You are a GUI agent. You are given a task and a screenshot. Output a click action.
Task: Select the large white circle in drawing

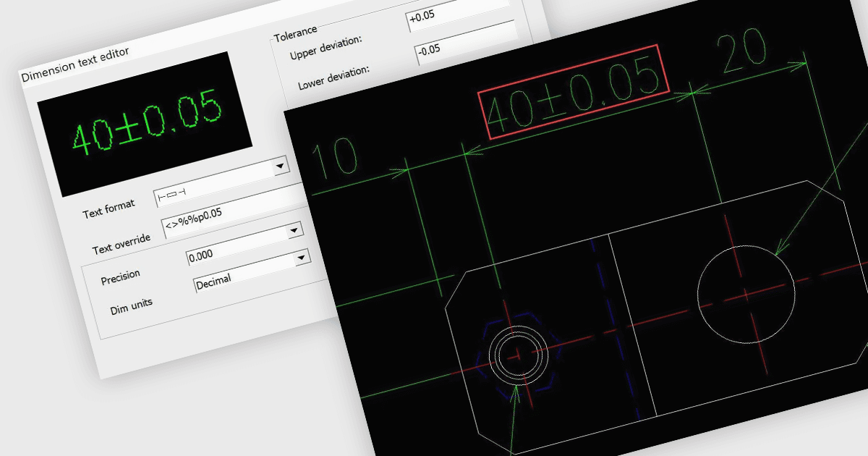coord(746,294)
